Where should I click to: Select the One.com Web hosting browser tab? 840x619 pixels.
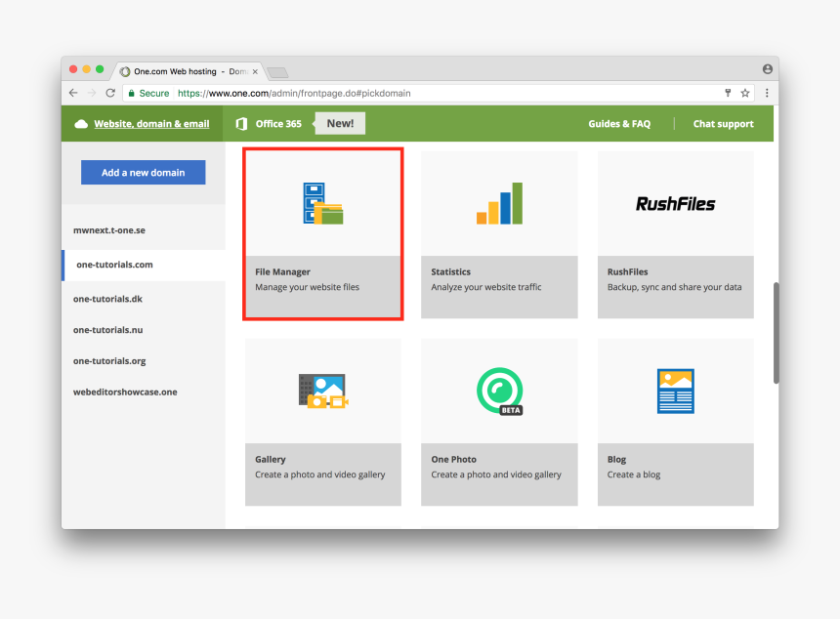point(188,71)
